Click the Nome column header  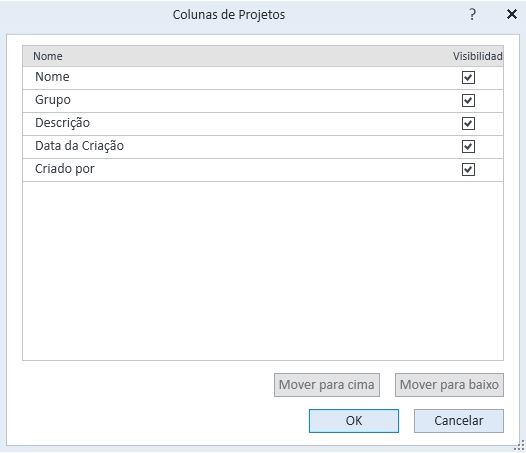click(48, 56)
